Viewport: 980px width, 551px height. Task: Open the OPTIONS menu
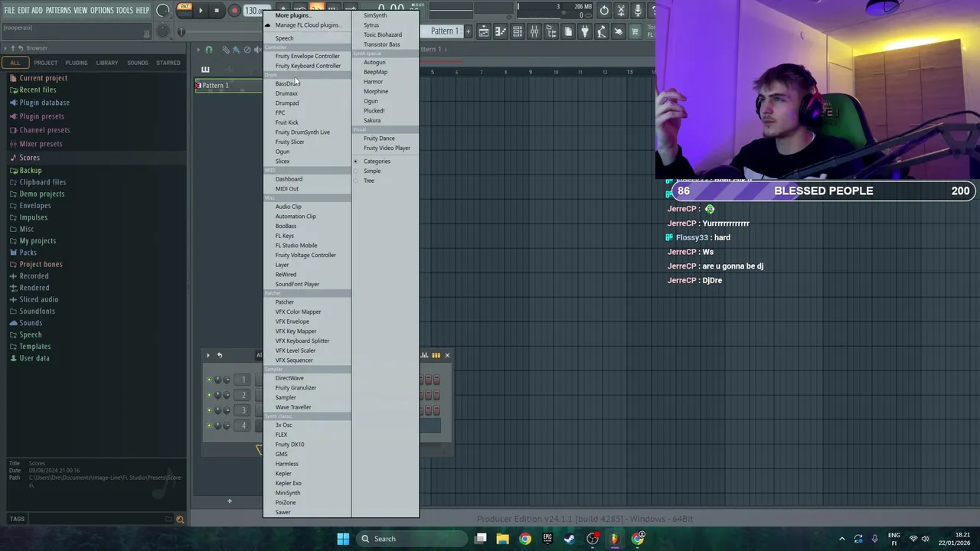click(102, 10)
